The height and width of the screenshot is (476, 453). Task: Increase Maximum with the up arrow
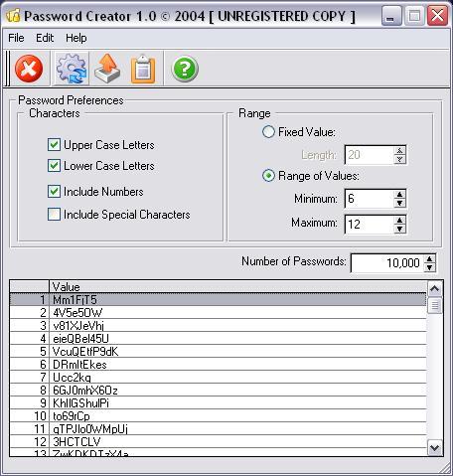(x=399, y=220)
